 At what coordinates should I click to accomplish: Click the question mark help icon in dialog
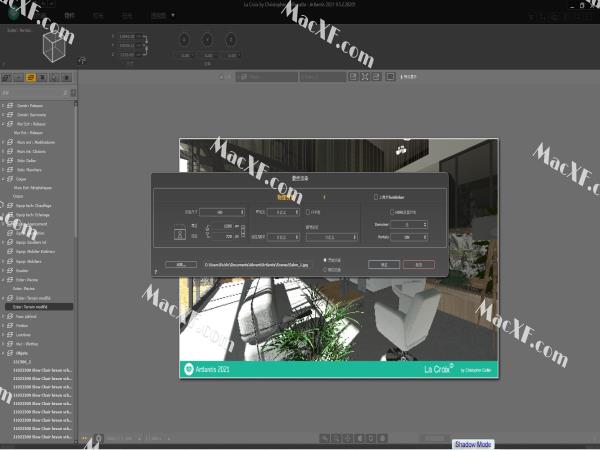156,272
